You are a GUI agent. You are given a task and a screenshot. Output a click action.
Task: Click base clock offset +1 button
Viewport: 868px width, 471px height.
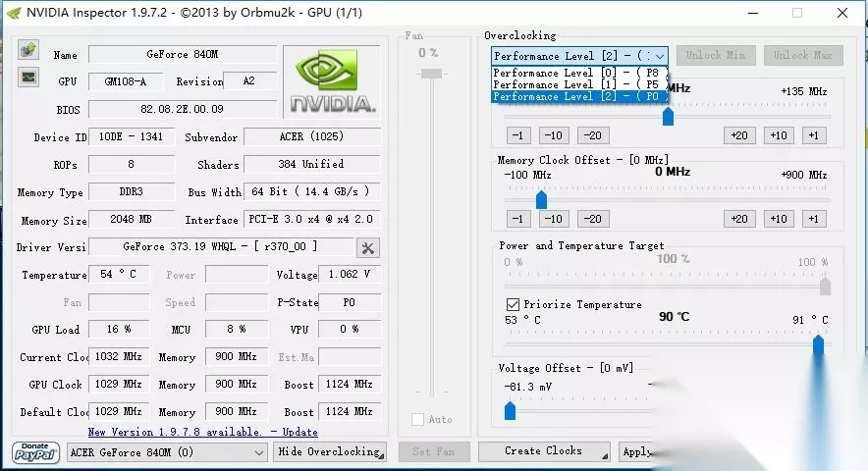click(814, 135)
